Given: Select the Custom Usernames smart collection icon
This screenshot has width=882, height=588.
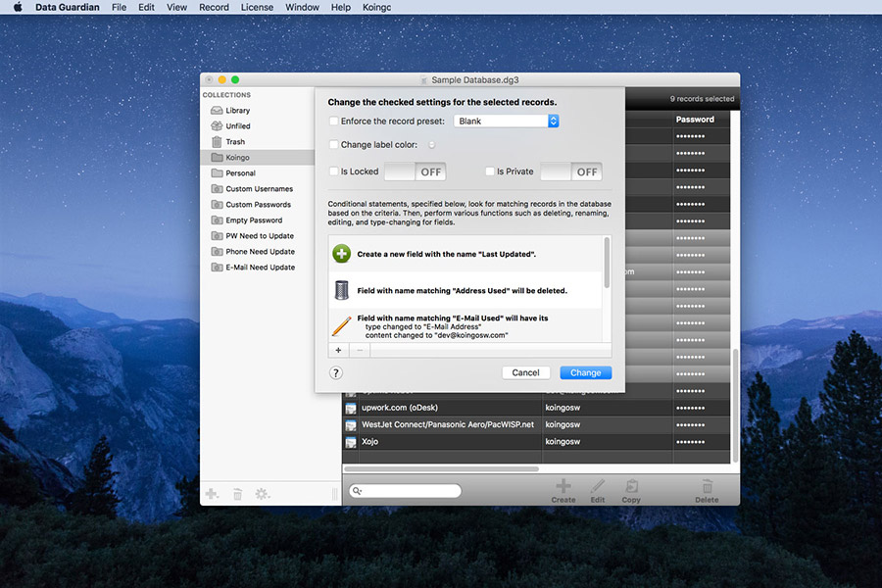Looking at the screenshot, I should pos(218,188).
